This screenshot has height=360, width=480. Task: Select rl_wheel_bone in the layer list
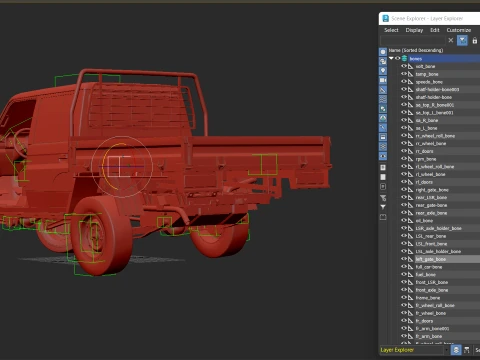(x=430, y=174)
